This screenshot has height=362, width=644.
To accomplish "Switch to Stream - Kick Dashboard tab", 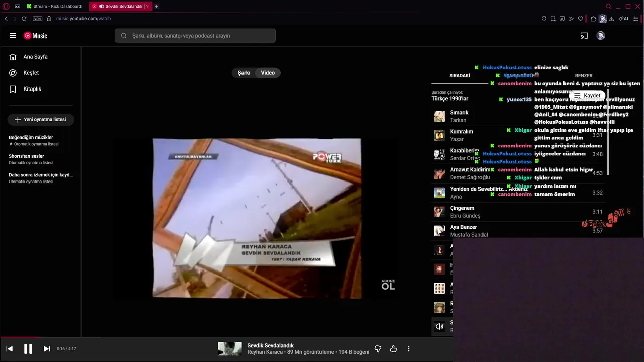I will pyautogui.click(x=55, y=6).
